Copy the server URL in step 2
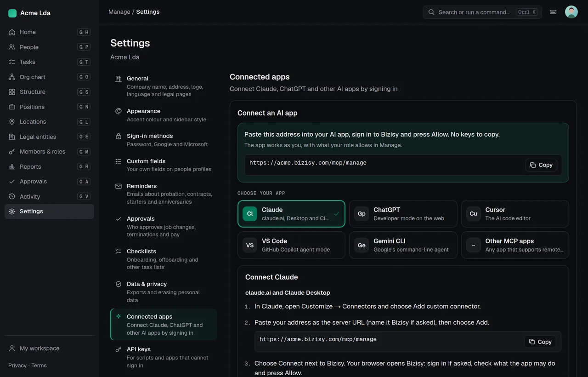Viewport: 588px width, 377px height. pos(540,342)
